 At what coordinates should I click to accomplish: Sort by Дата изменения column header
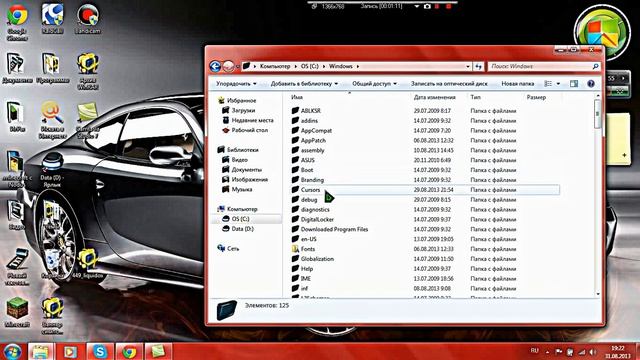(434, 97)
